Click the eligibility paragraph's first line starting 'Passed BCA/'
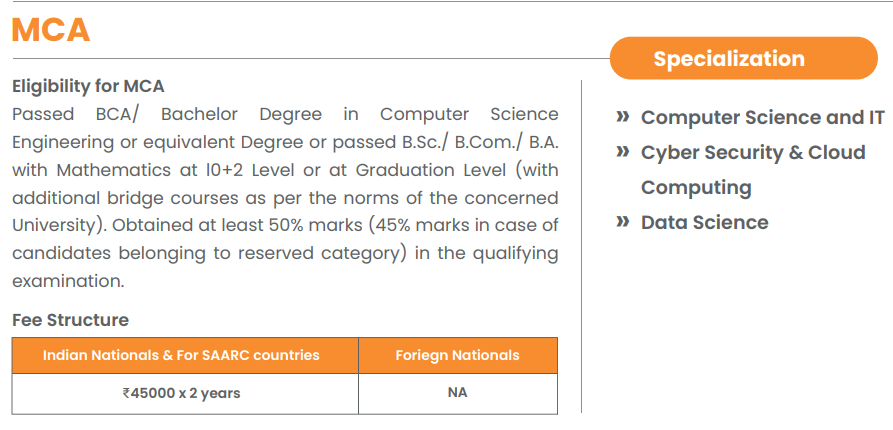Screen dimensions: 893x430 click(x=285, y=114)
